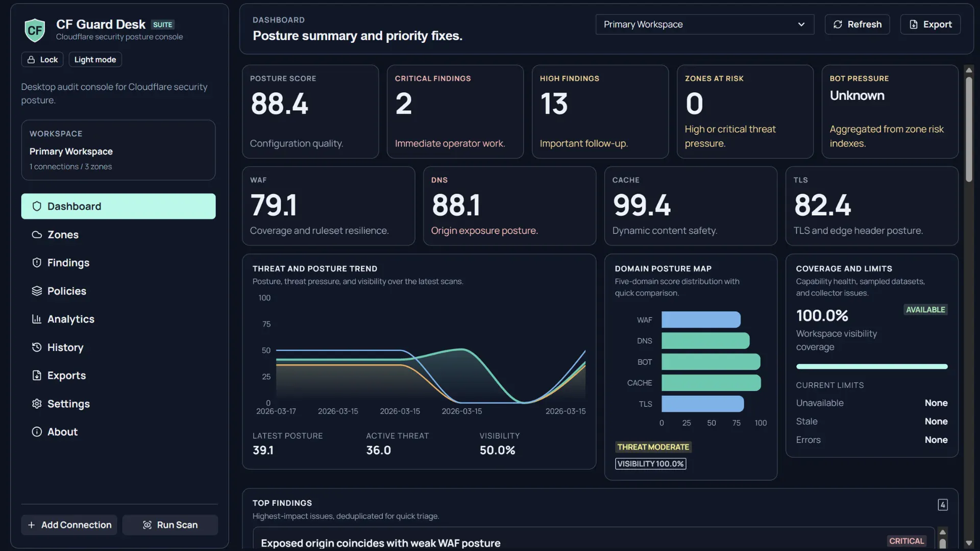Open the Dashboard page
This screenshot has height=551, width=980.
point(118,206)
